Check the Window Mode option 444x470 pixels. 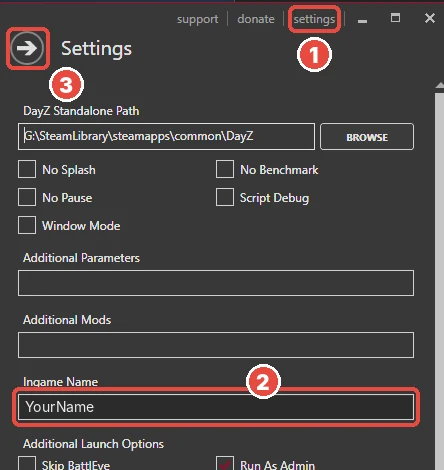(27, 225)
